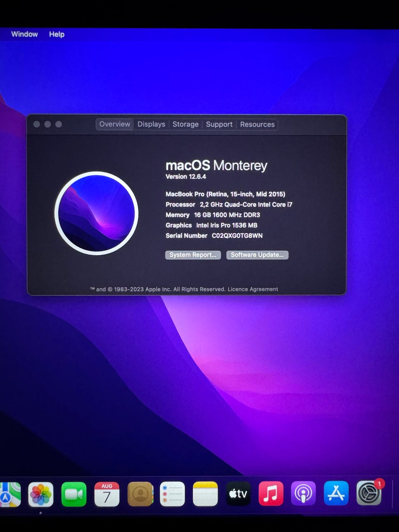Select the Overview tab
This screenshot has height=532, width=399.
[115, 124]
